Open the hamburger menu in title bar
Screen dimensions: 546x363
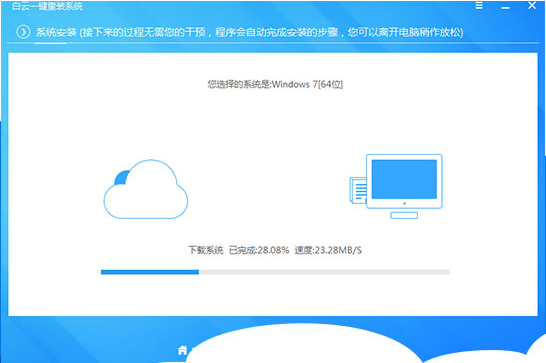[479, 6]
